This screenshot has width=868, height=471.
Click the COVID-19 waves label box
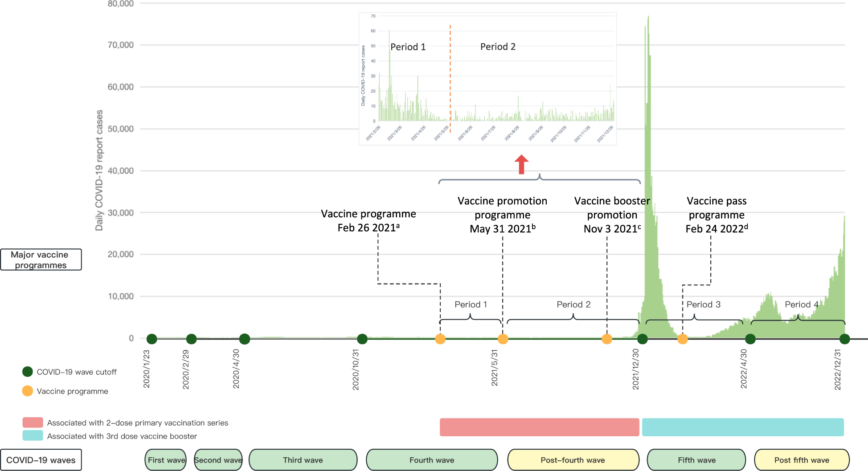(41, 460)
